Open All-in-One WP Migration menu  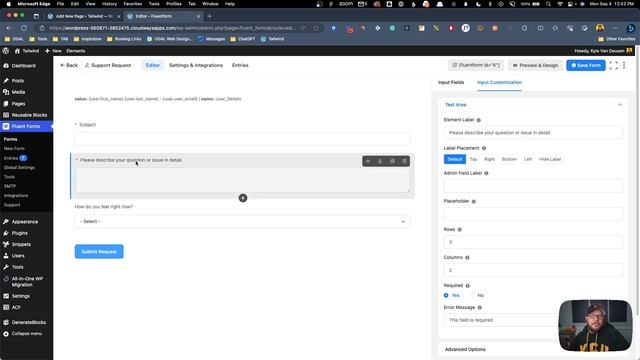click(26, 282)
